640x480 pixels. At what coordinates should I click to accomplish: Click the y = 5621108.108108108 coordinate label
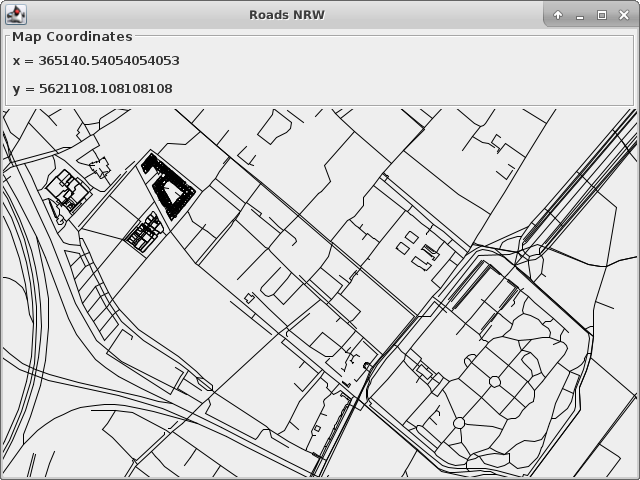tap(93, 89)
